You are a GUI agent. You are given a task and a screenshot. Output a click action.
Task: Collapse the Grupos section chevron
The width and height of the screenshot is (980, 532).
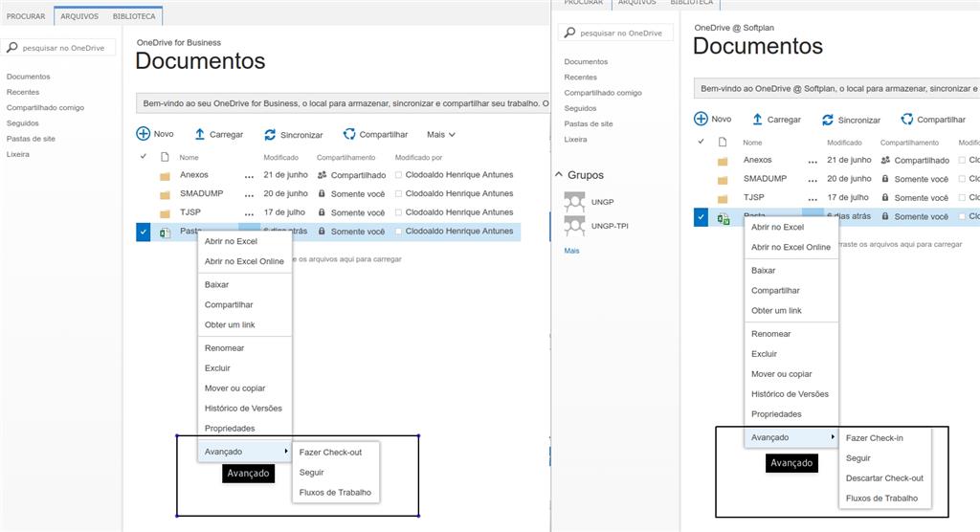559,174
